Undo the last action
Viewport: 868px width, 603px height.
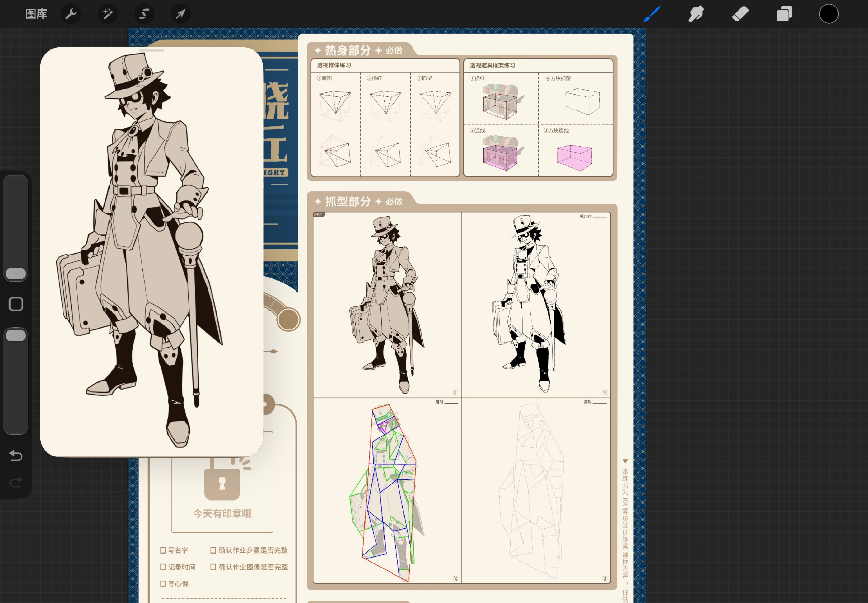tap(16, 456)
